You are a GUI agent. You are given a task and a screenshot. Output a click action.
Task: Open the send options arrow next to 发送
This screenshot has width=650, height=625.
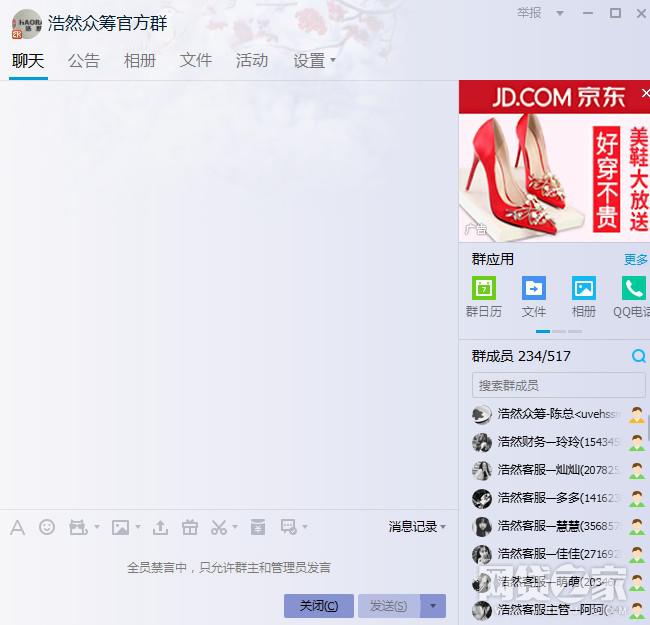pos(433,606)
